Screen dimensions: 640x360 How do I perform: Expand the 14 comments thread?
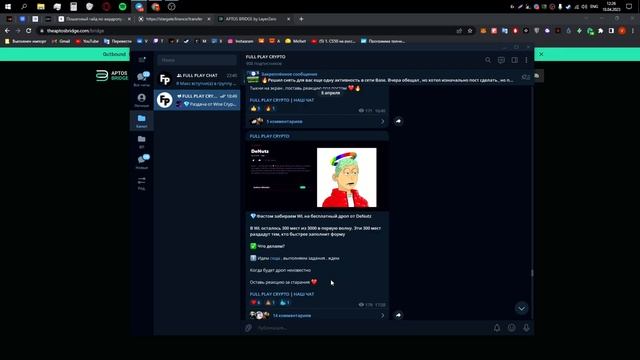[x=317, y=316]
